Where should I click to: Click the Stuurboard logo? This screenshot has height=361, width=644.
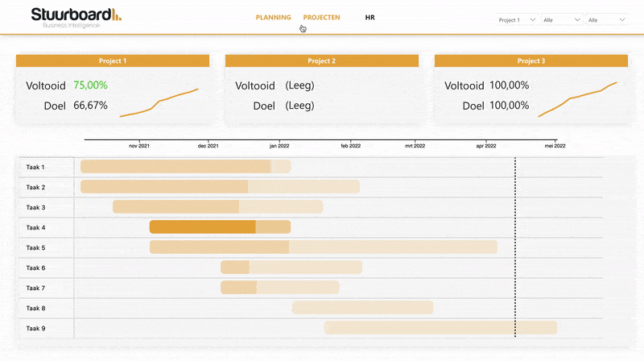click(76, 17)
